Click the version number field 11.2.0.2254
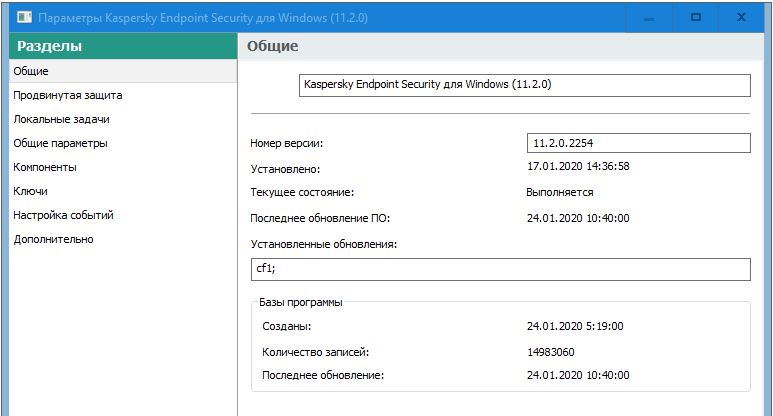Viewport: 773px width, 416px height. tap(638, 143)
